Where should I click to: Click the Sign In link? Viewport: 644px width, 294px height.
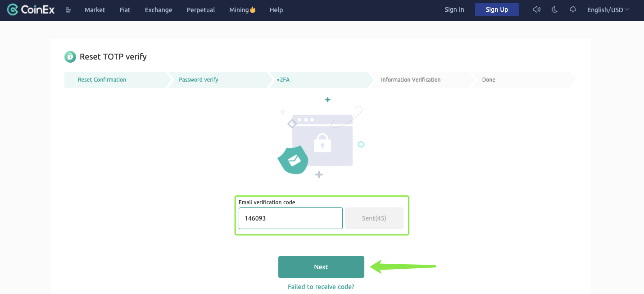tap(454, 9)
